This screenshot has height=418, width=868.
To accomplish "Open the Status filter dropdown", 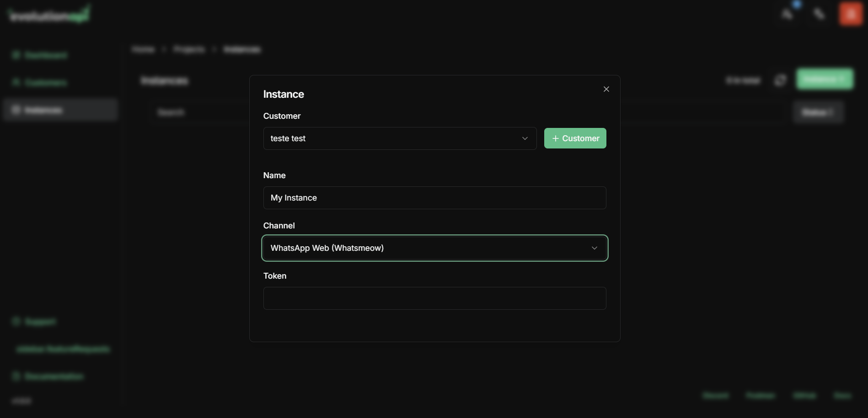I will pyautogui.click(x=818, y=112).
